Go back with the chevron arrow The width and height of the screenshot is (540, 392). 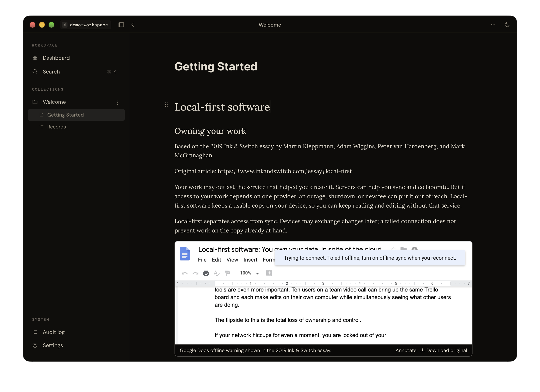coord(133,25)
